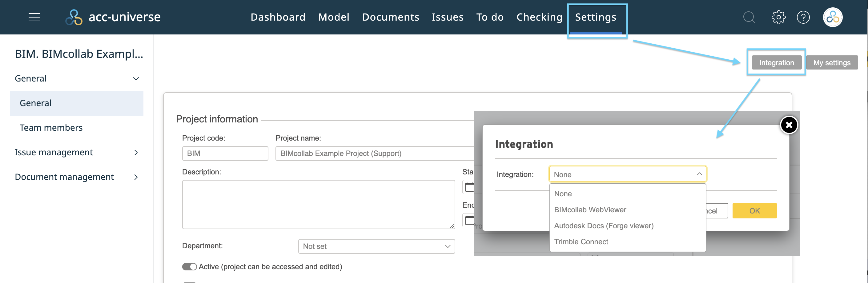
Task: Click the Project code field
Action: click(225, 153)
